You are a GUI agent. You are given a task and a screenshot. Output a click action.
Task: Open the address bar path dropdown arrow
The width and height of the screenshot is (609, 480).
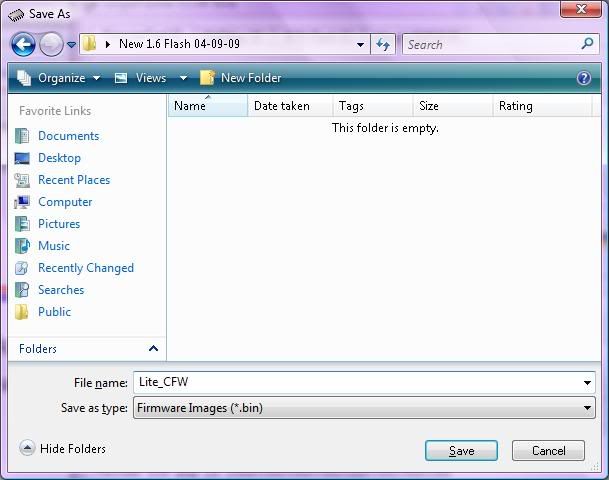tap(361, 44)
